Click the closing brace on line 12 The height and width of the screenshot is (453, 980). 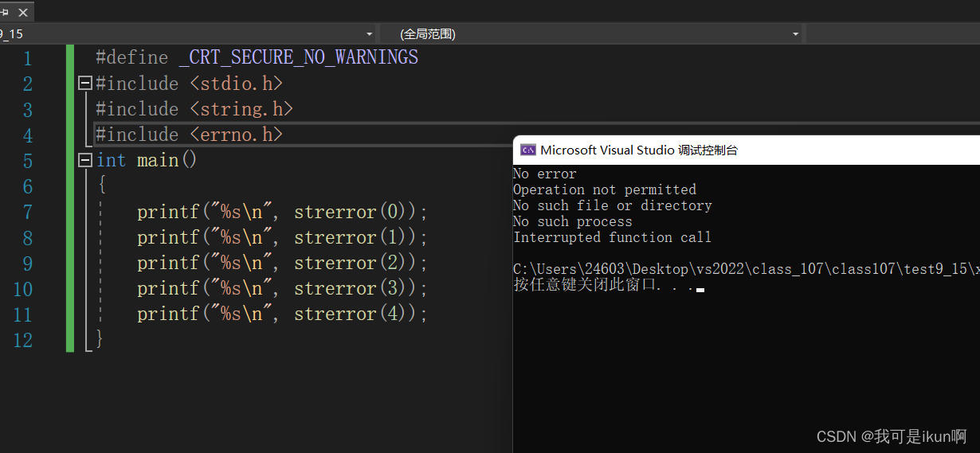tap(100, 339)
